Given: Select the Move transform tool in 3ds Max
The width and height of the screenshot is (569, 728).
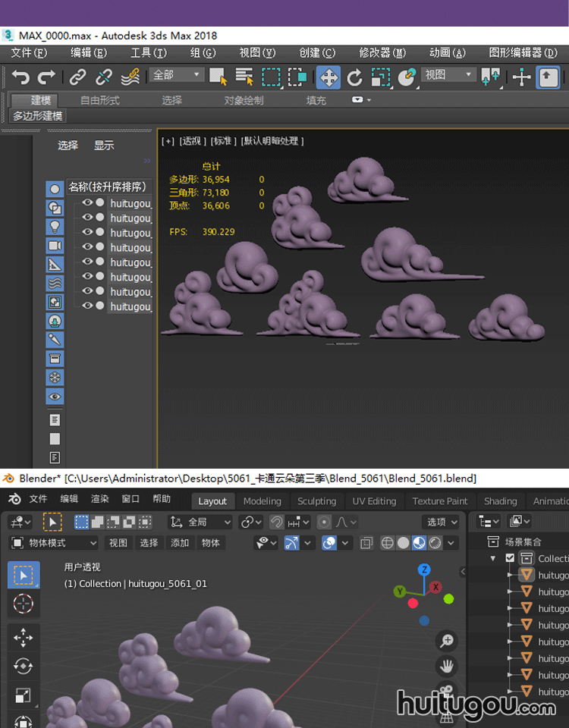Looking at the screenshot, I should 328,77.
